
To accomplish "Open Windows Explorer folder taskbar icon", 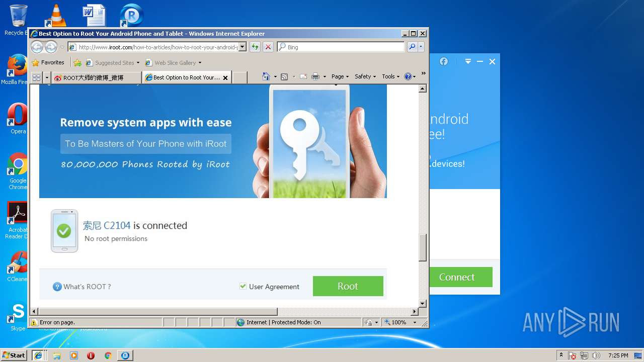I will (57, 355).
